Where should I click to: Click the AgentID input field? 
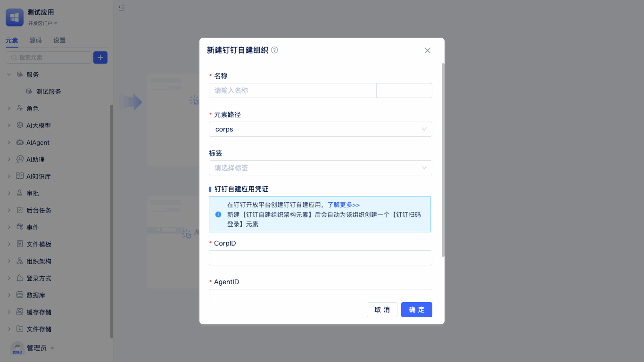pos(321,296)
